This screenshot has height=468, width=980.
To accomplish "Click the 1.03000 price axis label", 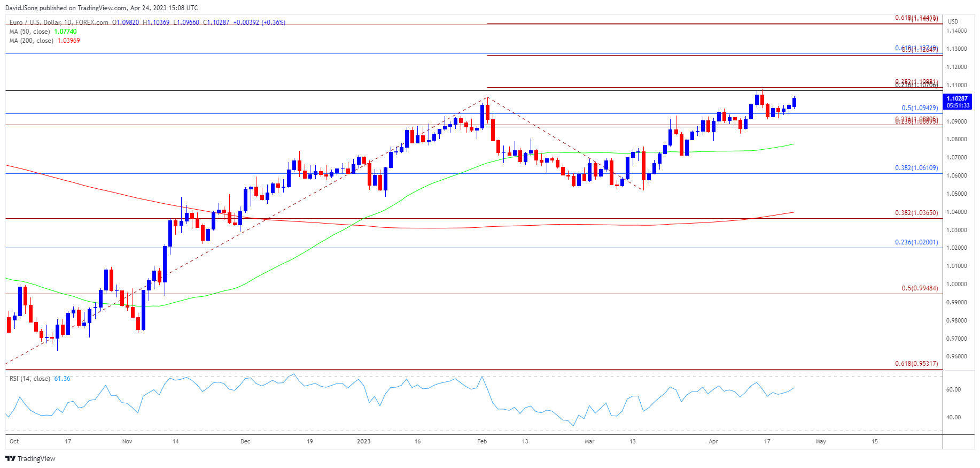I will point(956,230).
